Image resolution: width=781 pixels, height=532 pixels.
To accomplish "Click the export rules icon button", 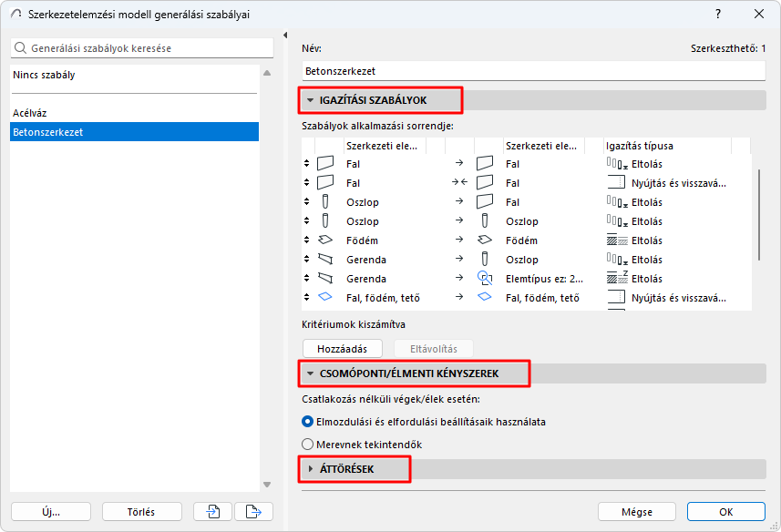I will [253, 511].
